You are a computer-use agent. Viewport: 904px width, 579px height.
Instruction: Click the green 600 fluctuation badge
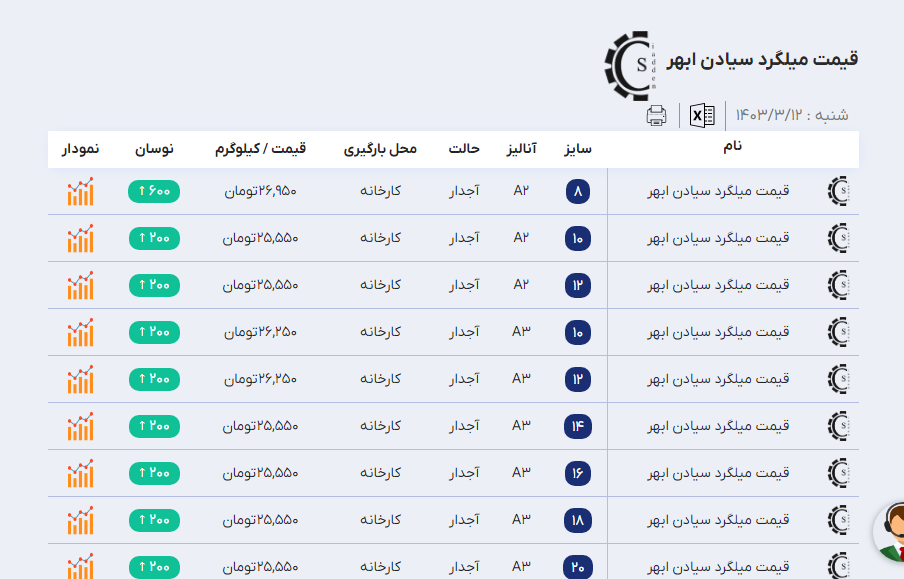point(154,191)
